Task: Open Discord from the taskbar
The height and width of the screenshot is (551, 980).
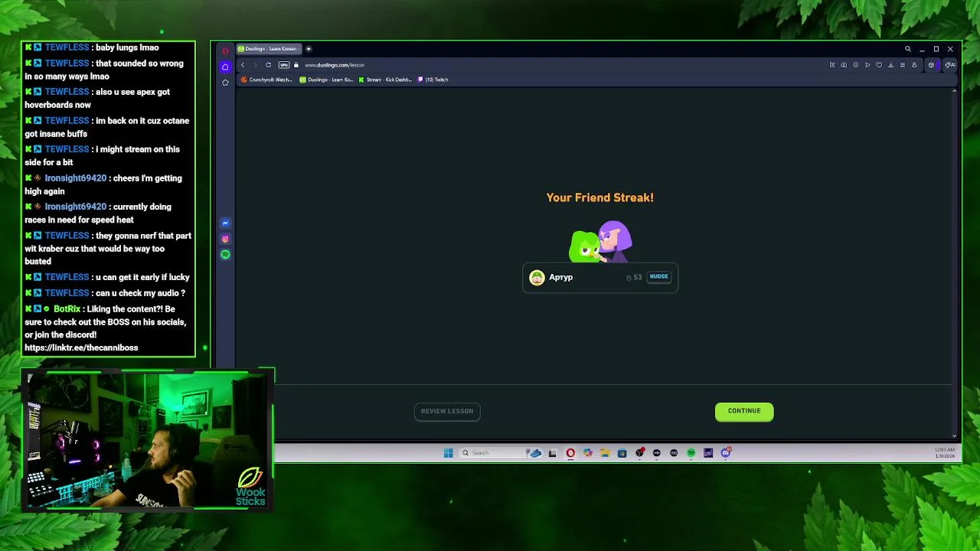Action: (726, 453)
